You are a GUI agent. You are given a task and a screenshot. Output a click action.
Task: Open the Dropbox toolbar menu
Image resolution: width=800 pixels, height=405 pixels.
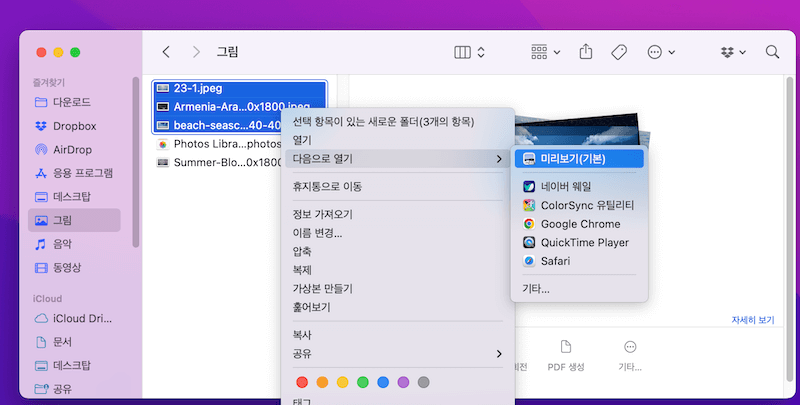pyautogui.click(x=733, y=52)
